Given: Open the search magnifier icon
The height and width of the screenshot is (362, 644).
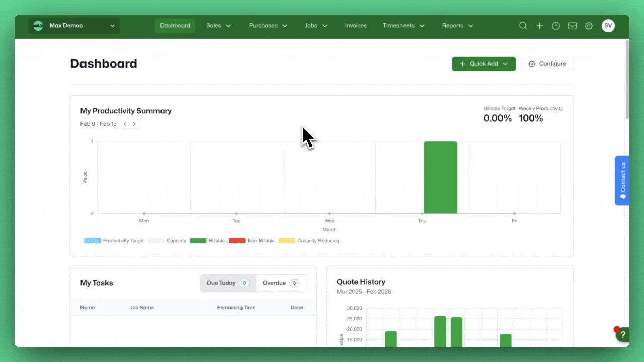Looking at the screenshot, I should coord(523,26).
